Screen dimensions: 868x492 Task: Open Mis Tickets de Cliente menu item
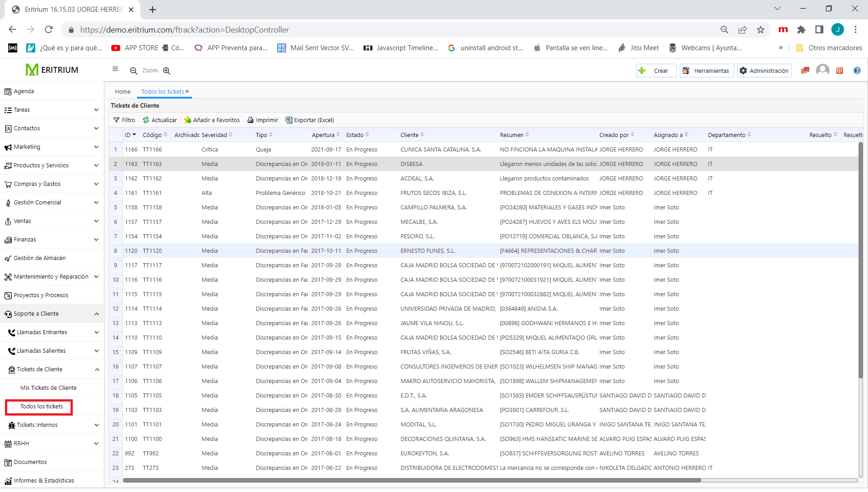tap(48, 388)
